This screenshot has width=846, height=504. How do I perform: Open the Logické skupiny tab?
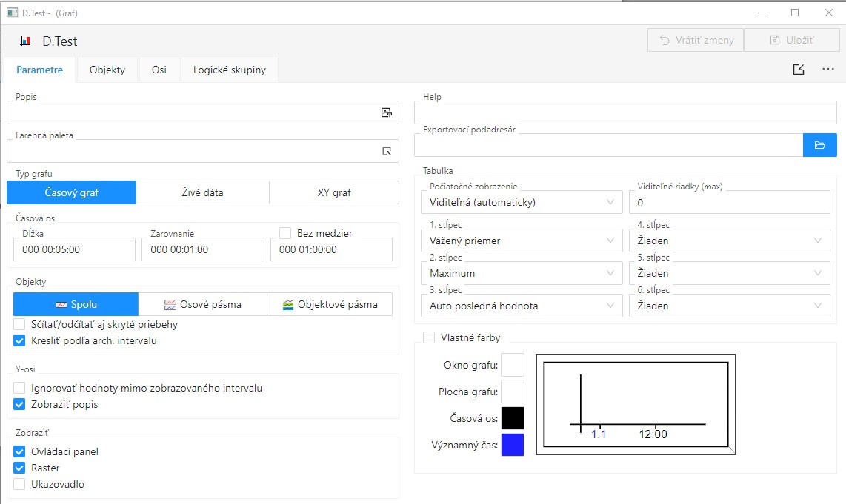coord(229,70)
